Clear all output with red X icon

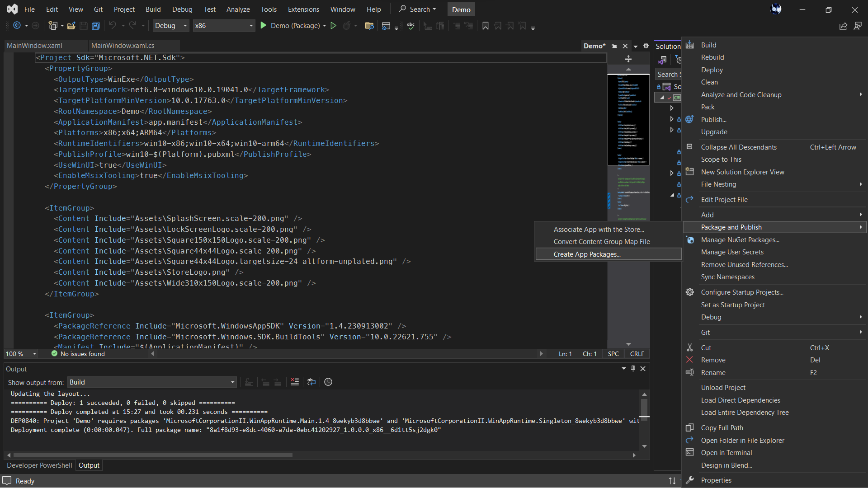coord(295,382)
